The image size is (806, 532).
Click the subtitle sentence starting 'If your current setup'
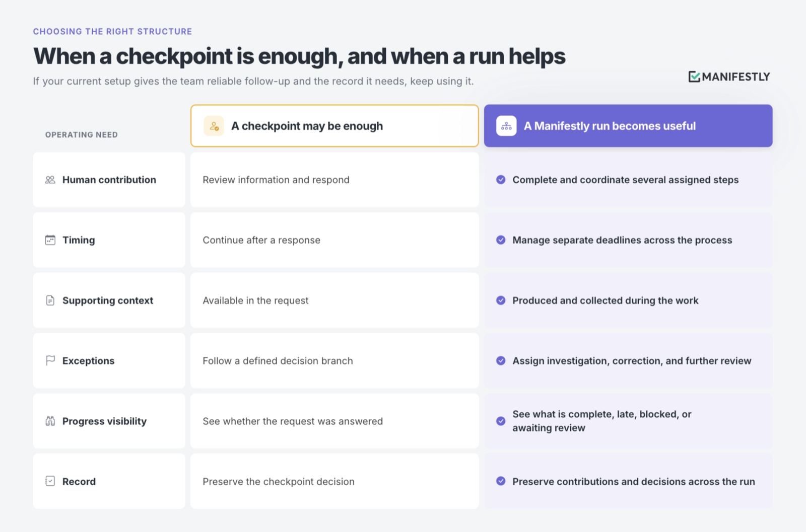pos(253,81)
